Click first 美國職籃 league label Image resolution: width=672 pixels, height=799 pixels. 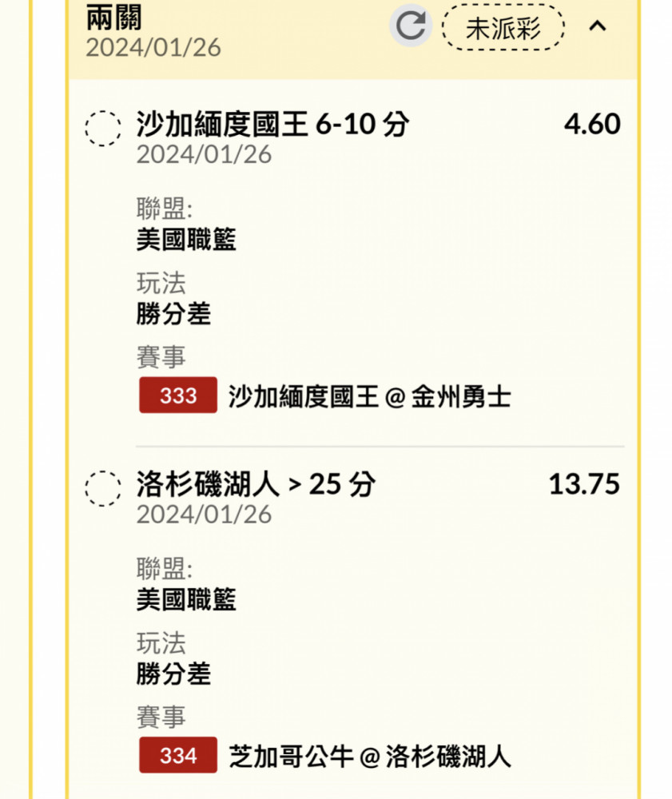click(186, 239)
